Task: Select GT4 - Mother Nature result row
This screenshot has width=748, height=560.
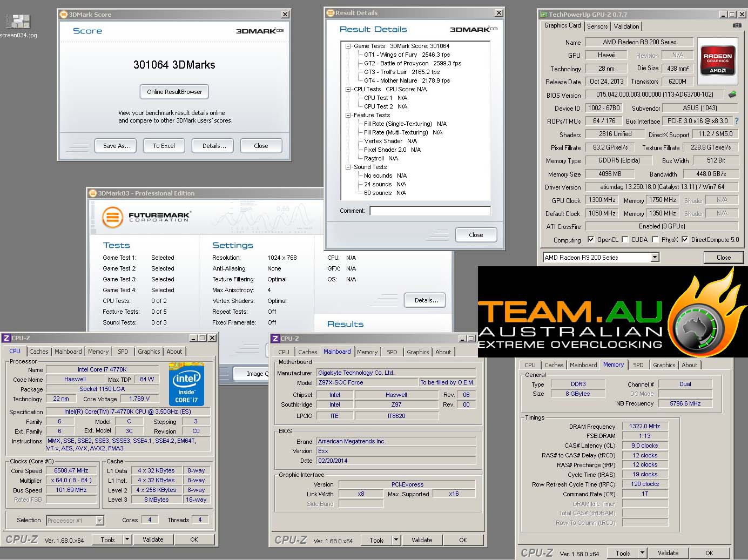Action: tap(407, 80)
